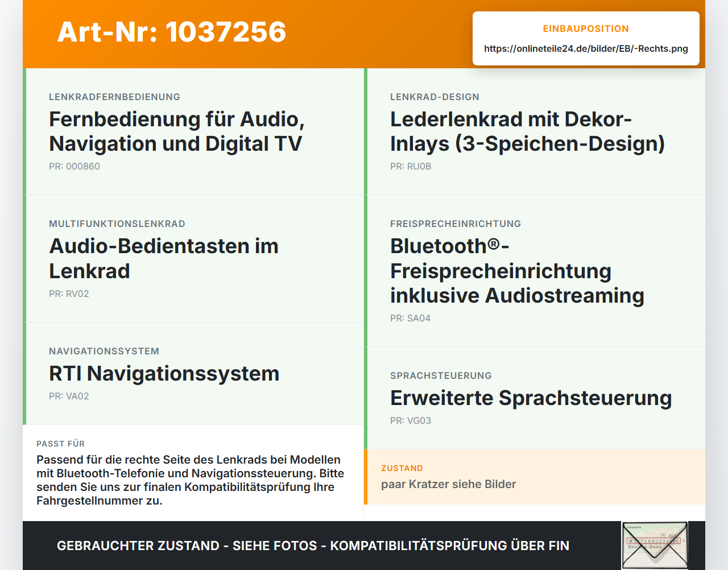Select the Passt für compatibility description text
Image resolution: width=728 pixels, height=570 pixels.
tap(190, 480)
